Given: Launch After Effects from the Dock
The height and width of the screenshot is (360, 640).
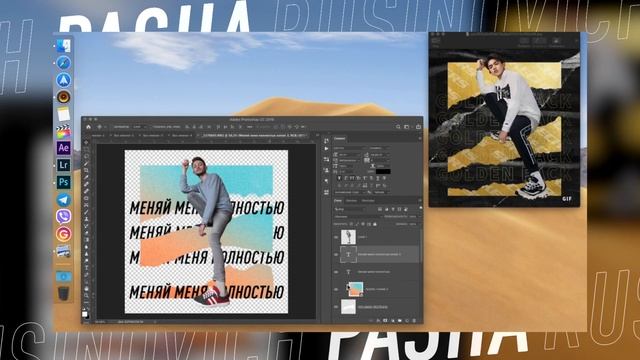Looking at the screenshot, I should [x=63, y=148].
